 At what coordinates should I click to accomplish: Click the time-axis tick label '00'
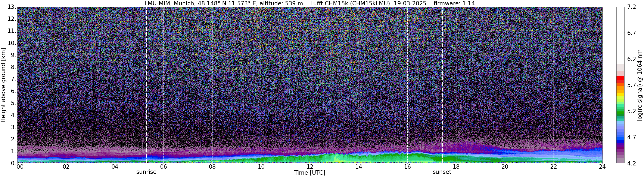(20, 167)
